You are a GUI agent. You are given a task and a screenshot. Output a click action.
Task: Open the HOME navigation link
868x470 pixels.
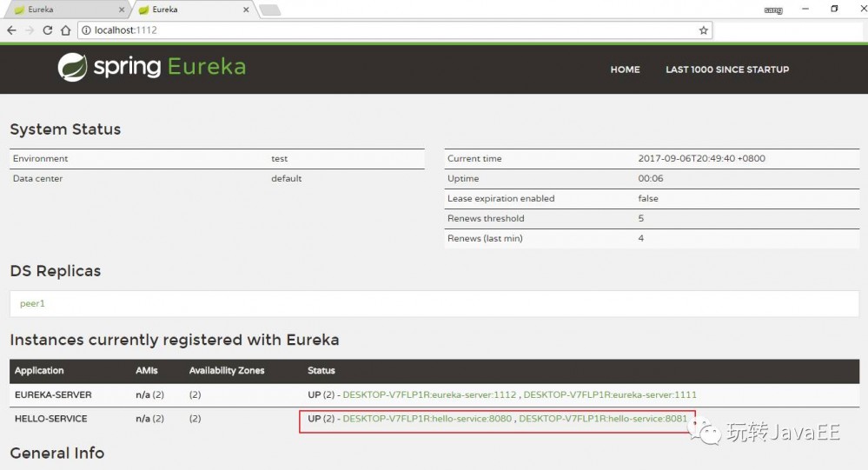[x=625, y=70]
